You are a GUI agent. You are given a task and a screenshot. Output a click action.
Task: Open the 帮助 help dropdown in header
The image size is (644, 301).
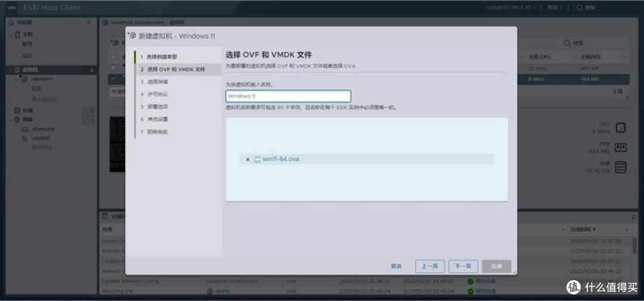coord(555,7)
